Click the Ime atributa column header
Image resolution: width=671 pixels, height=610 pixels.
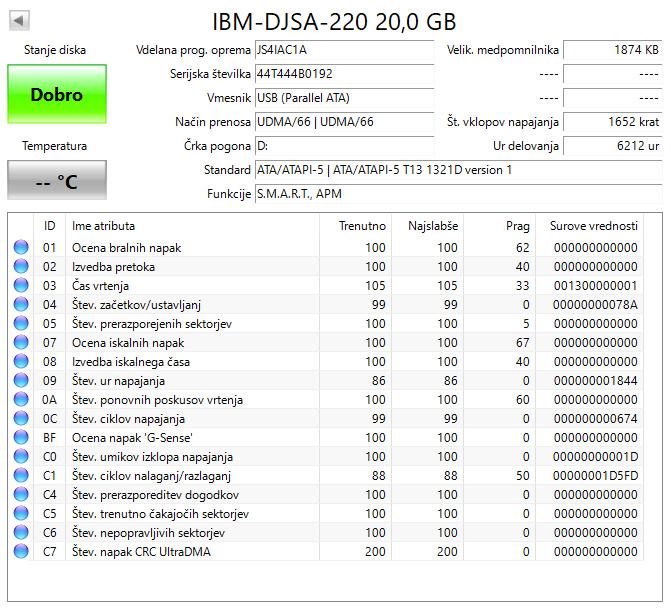pyautogui.click(x=103, y=226)
